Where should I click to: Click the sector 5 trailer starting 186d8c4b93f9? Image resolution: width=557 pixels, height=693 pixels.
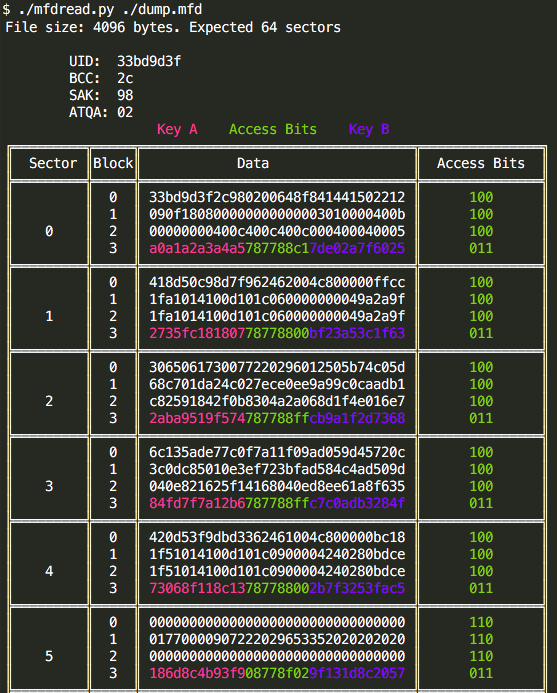[x=277, y=673]
